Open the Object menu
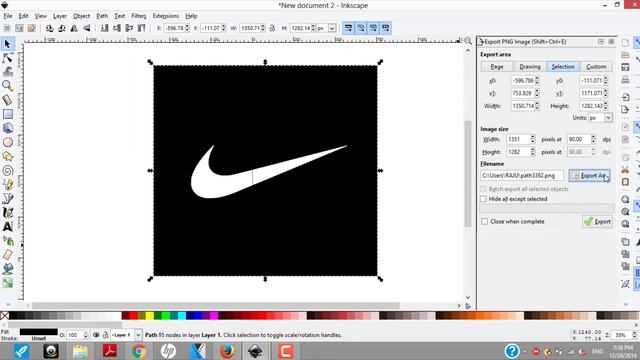Viewport: 640px width, 360px height. pyautogui.click(x=81, y=16)
